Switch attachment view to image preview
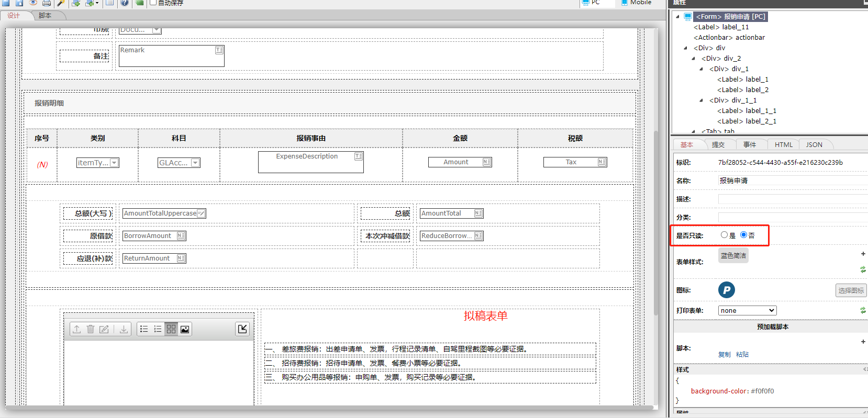Viewport: 868px width, 418px height. pos(185,329)
